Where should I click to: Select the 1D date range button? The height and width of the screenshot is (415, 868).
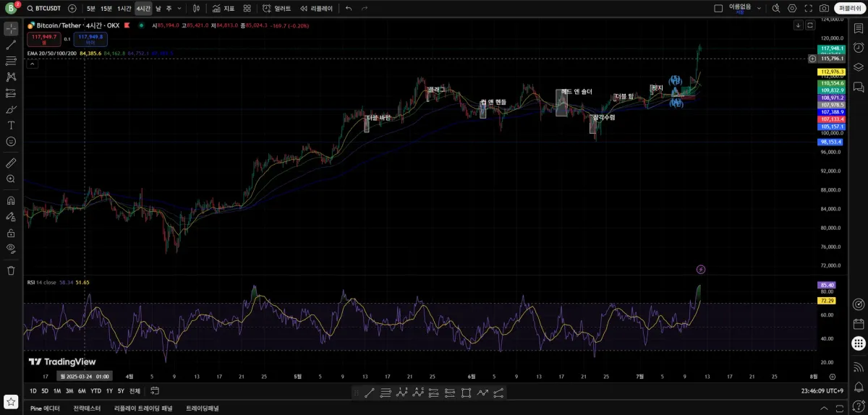pos(33,391)
